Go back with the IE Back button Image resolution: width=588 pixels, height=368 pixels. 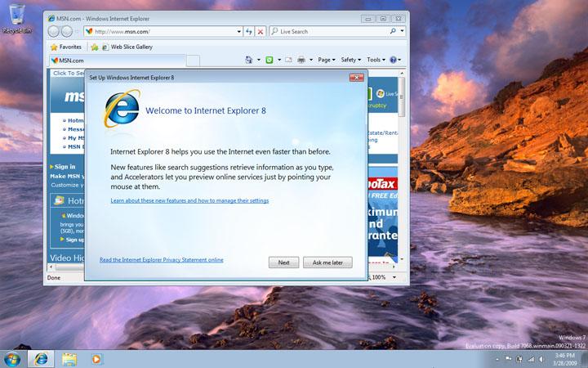click(x=54, y=32)
